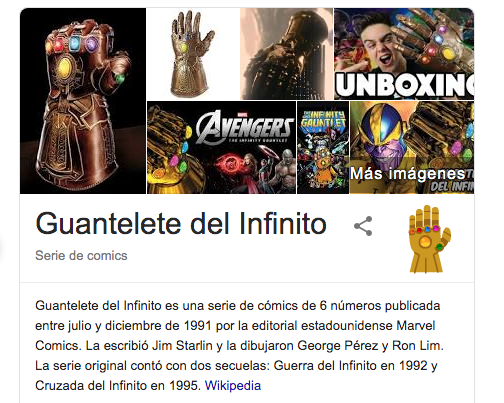Click the name Jim Starlin in the description

[x=182, y=346]
